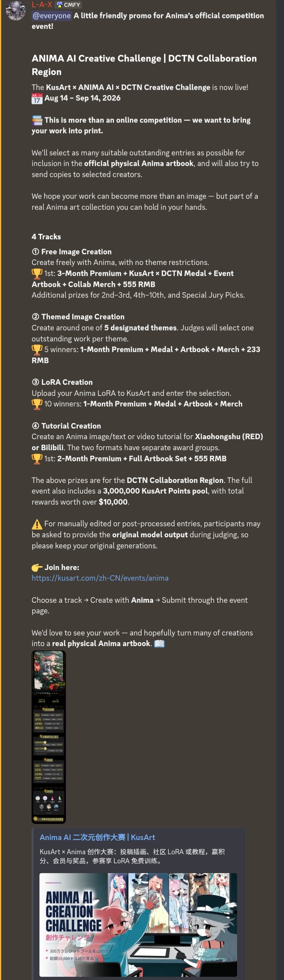Click the calendar emoji beside Aug 14 date
Image resolution: width=284 pixels, height=980 pixels.
(x=37, y=99)
